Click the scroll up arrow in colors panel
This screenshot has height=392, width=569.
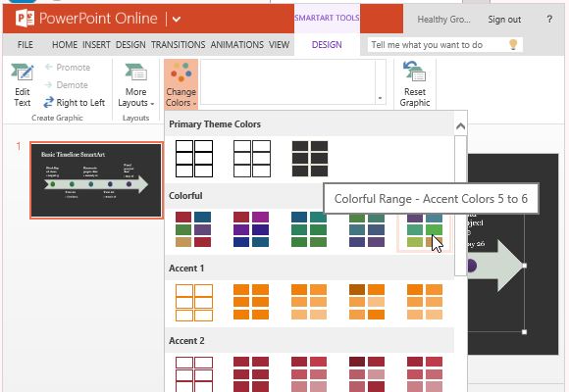point(460,126)
